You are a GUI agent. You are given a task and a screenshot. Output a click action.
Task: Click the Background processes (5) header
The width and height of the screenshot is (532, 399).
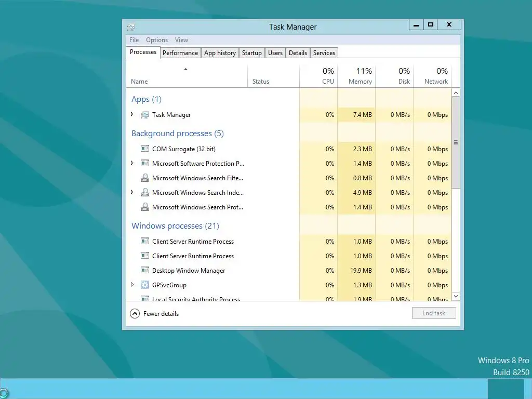click(x=178, y=134)
